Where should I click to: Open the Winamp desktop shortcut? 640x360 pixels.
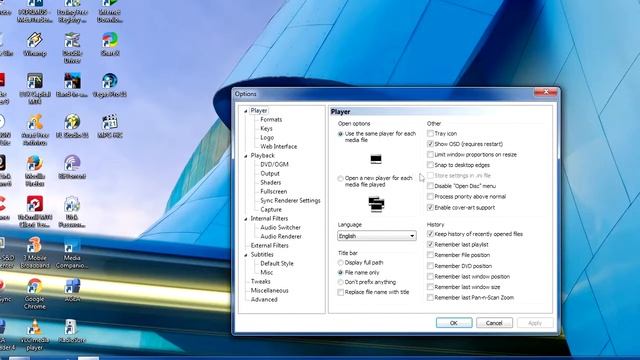coord(35,44)
